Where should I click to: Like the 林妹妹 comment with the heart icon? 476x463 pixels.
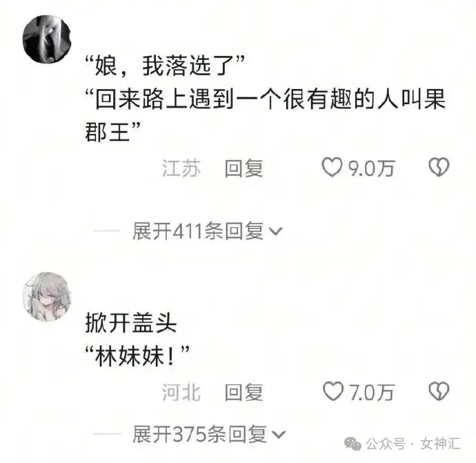[333, 391]
